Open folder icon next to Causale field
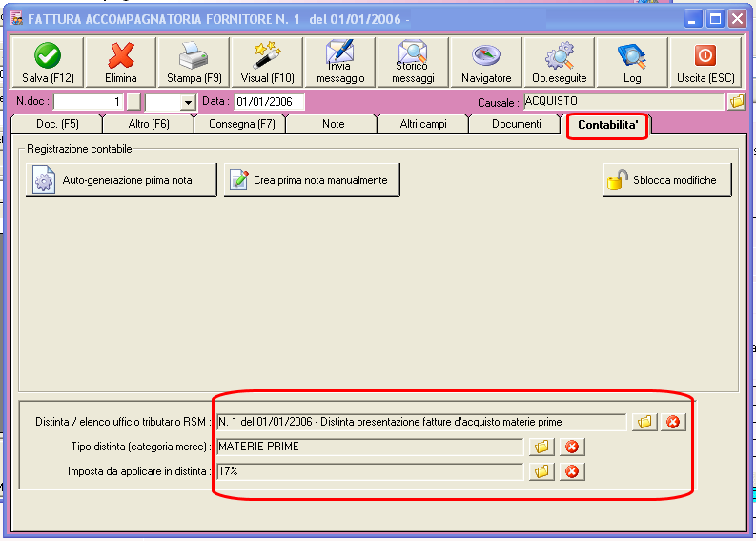Viewport: 756px width, 541px height. pyautogui.click(x=737, y=101)
